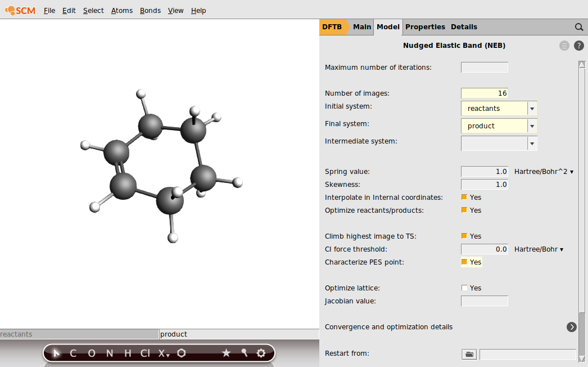Switch to the Properties tab
The image size is (588, 367).
point(425,27)
